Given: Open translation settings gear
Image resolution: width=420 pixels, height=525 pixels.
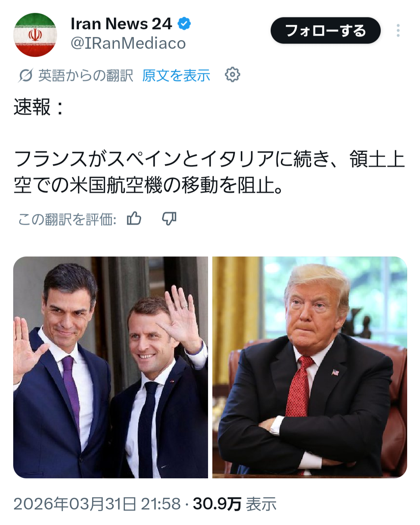Looking at the screenshot, I should point(233,74).
